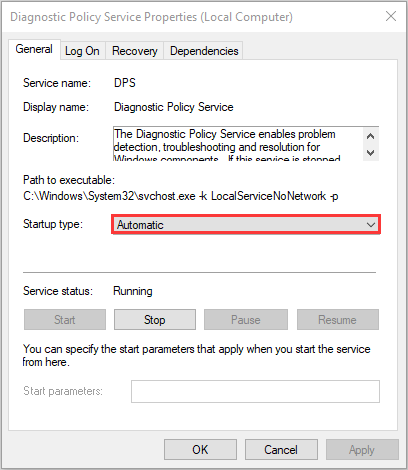Open the Dependencies tab
Image resolution: width=408 pixels, height=470 pixels.
click(x=204, y=51)
